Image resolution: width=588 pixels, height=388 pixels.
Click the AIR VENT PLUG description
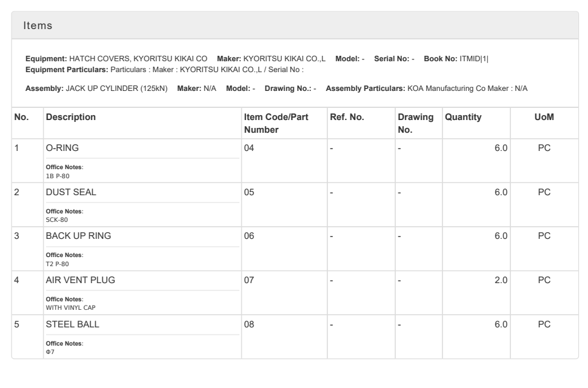pyautogui.click(x=80, y=279)
